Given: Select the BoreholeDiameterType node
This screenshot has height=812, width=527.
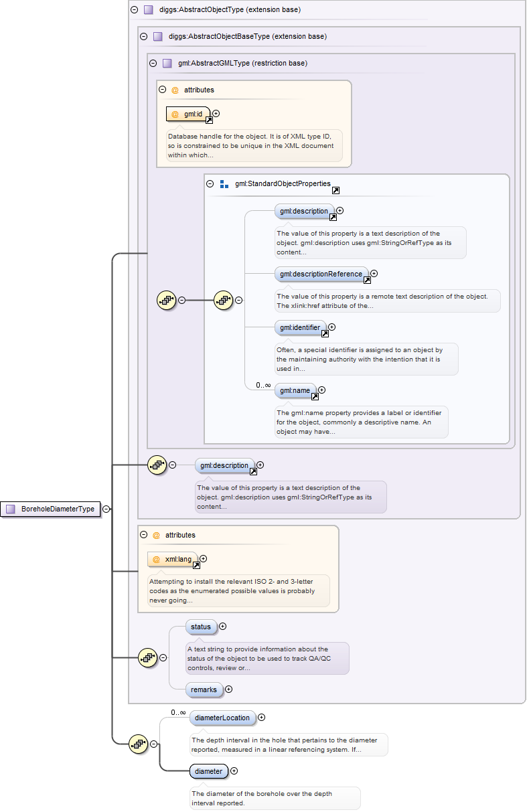Looking at the screenshot, I should 52,509.
